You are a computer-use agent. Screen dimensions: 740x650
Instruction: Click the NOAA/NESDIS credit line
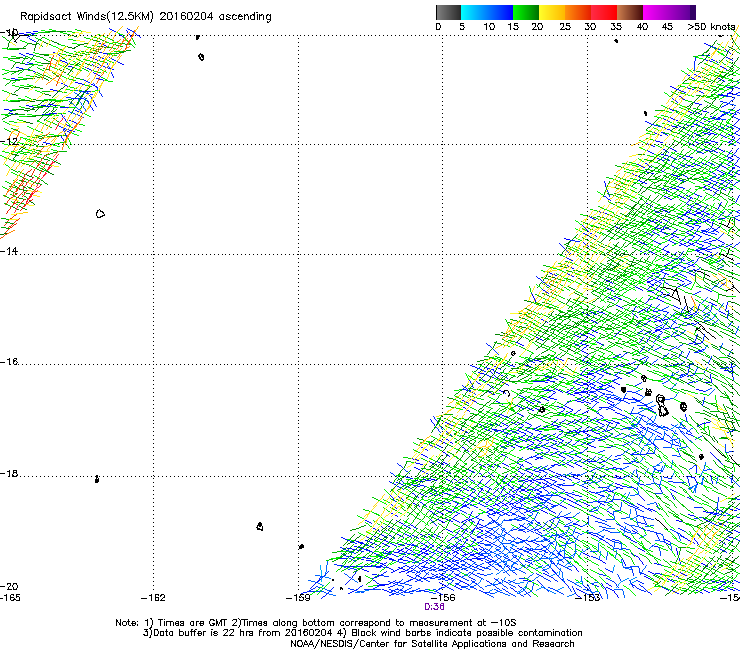click(x=432, y=644)
